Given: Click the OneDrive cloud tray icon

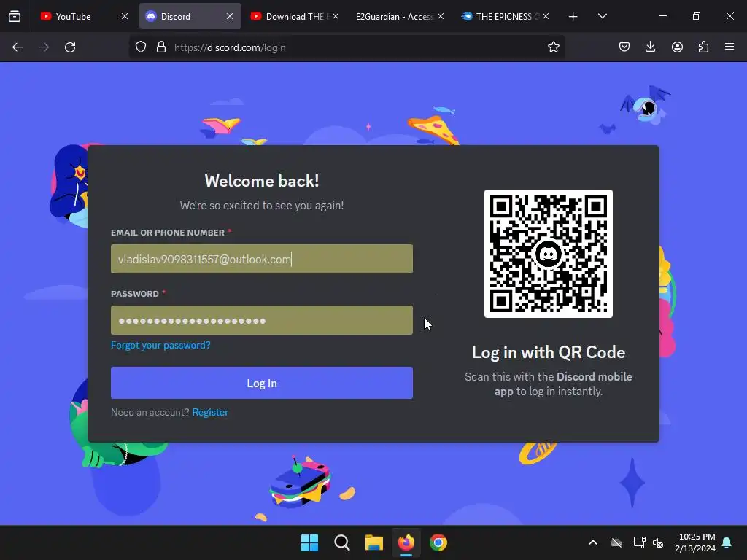Looking at the screenshot, I should point(616,542).
